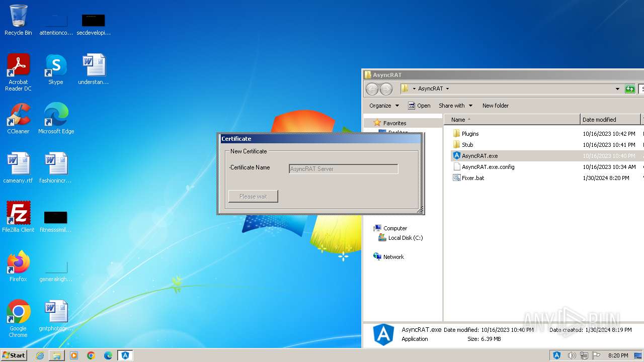The image size is (644, 362).
Task: Click AsyncRAT taskbar button
Action: 125,355
